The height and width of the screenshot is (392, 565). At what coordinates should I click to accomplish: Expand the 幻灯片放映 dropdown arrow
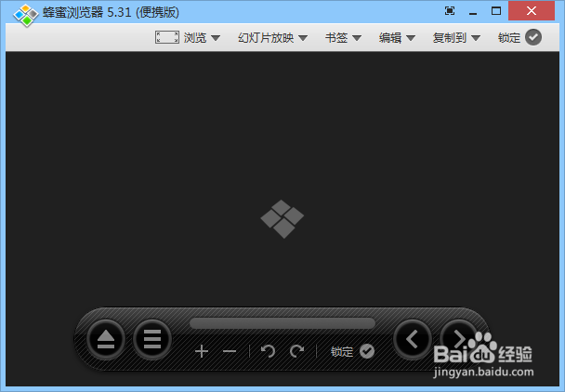point(303,38)
